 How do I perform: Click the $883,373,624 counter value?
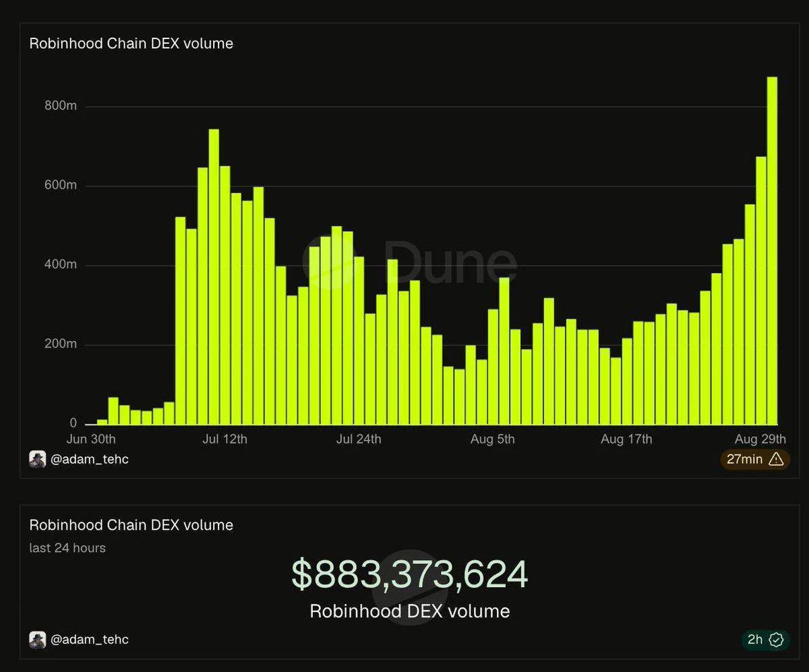(410, 575)
